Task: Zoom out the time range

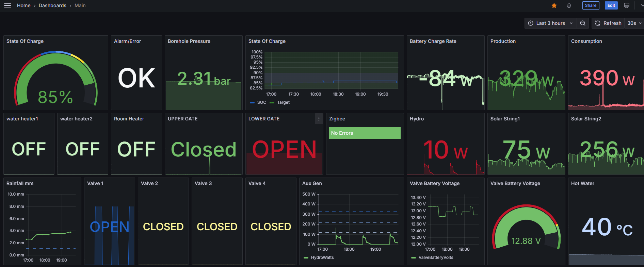Action: pyautogui.click(x=583, y=23)
